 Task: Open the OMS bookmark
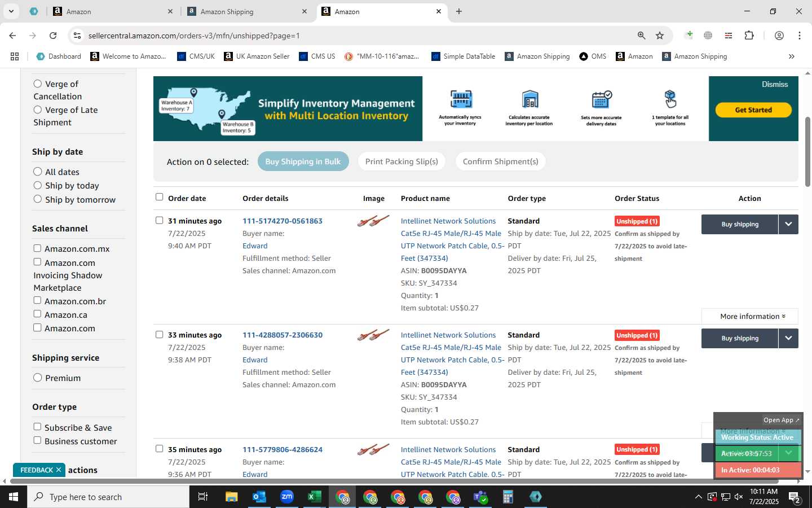(593, 56)
